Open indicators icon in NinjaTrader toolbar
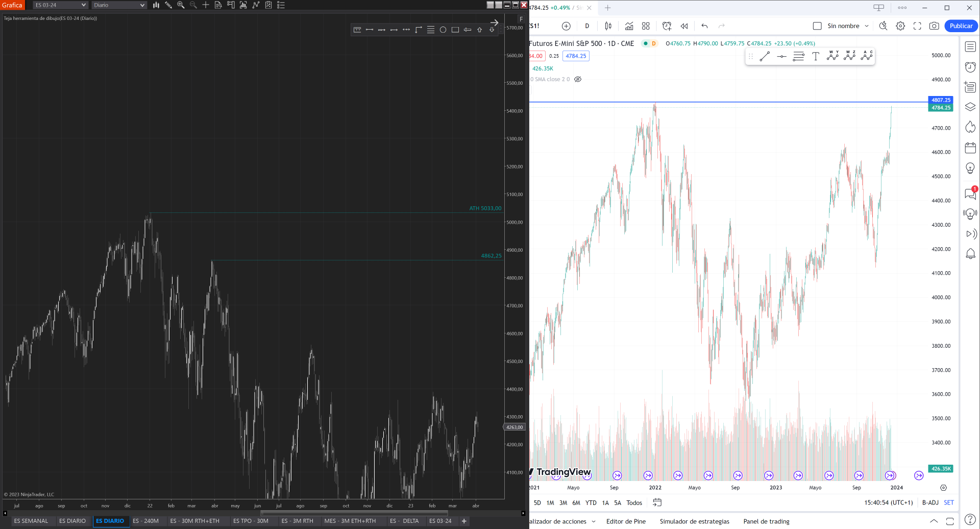Image resolution: width=980 pixels, height=529 pixels. 243,5
